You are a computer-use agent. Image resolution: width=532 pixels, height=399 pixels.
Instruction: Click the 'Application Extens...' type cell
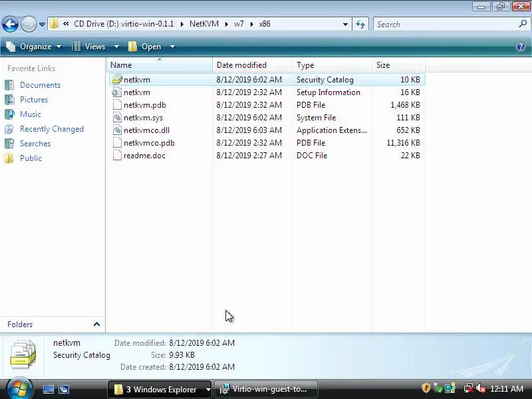point(331,130)
